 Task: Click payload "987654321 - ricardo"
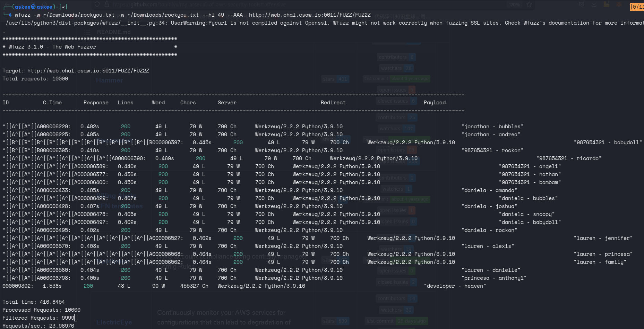569,158
